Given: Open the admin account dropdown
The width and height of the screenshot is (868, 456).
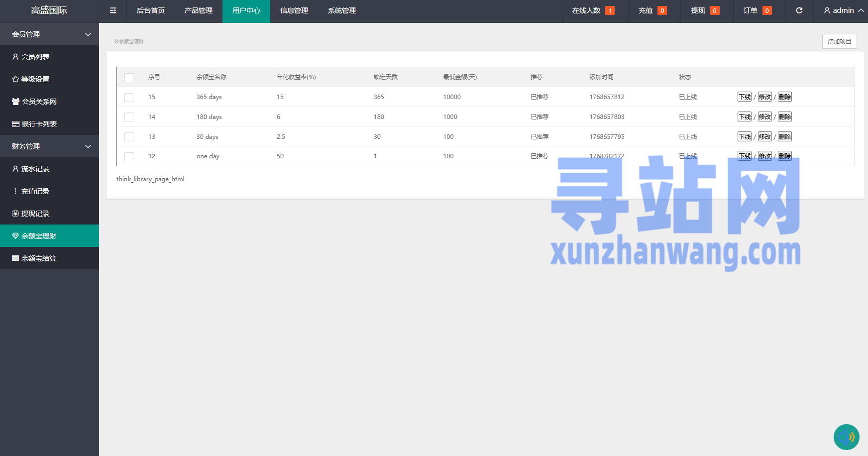Looking at the screenshot, I should point(844,10).
